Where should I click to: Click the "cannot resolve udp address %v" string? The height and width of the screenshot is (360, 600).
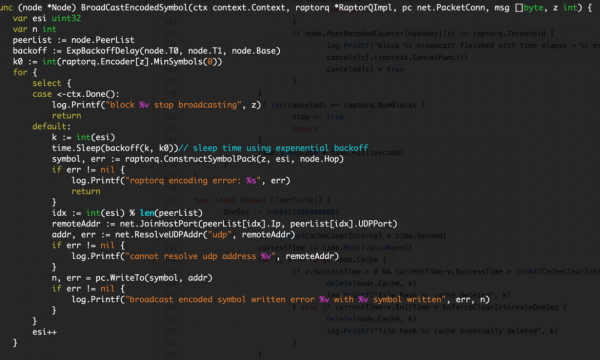[200, 256]
